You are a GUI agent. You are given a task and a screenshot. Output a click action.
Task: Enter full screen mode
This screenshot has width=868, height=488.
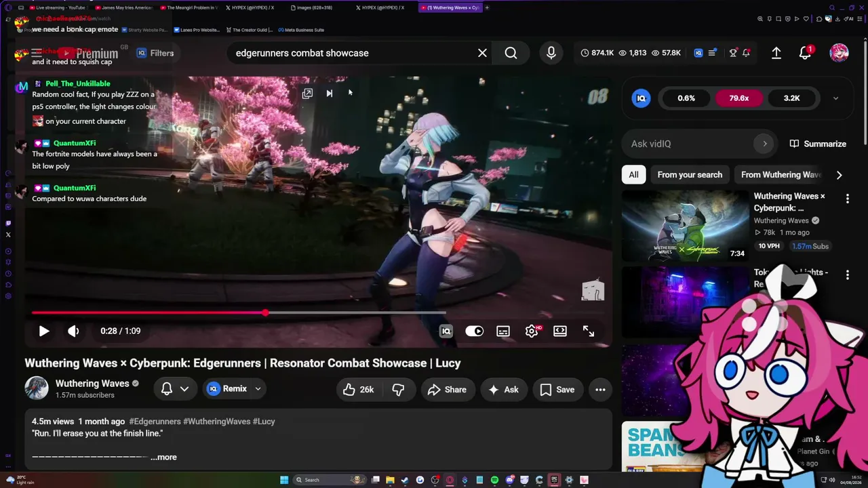(589, 331)
